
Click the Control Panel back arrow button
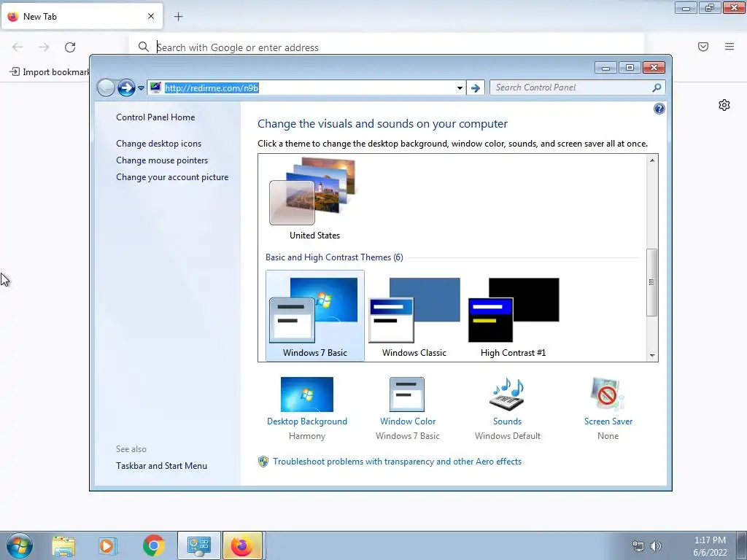106,87
